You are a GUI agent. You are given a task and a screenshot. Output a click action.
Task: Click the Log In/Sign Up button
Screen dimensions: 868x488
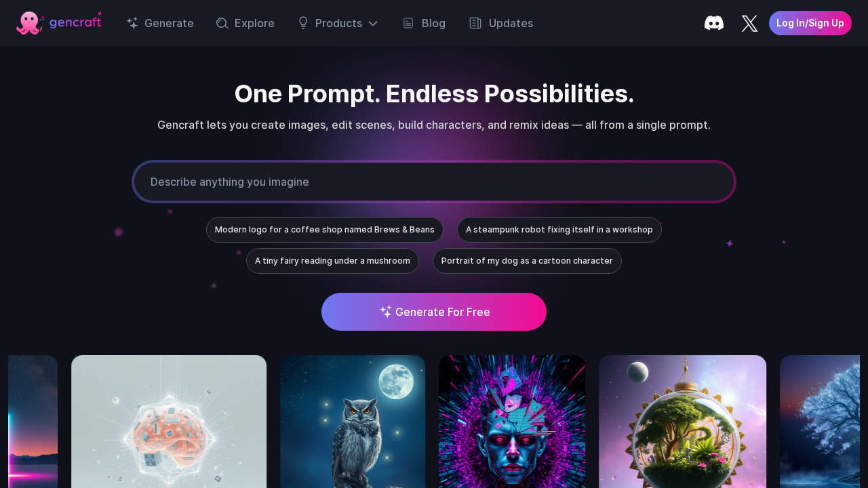click(810, 23)
